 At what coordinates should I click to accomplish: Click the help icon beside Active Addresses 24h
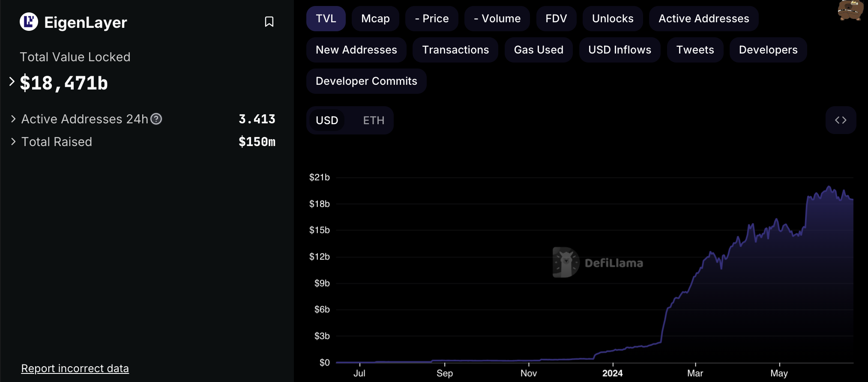click(x=156, y=119)
